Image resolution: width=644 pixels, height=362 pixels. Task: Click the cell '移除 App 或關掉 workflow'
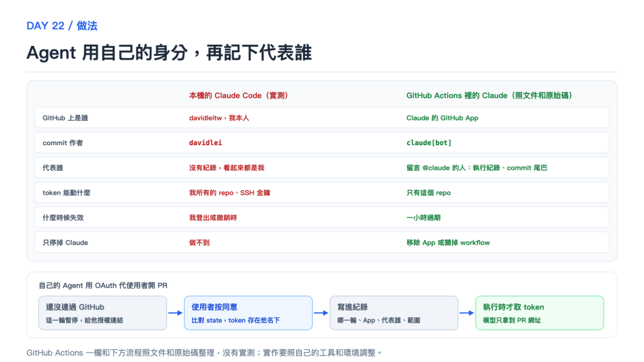(448, 243)
